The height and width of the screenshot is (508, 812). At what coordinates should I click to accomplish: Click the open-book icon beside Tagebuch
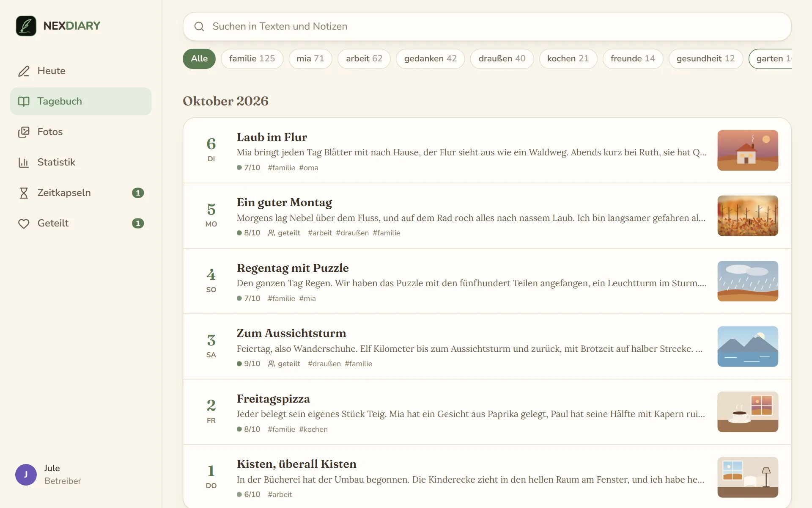tap(24, 102)
